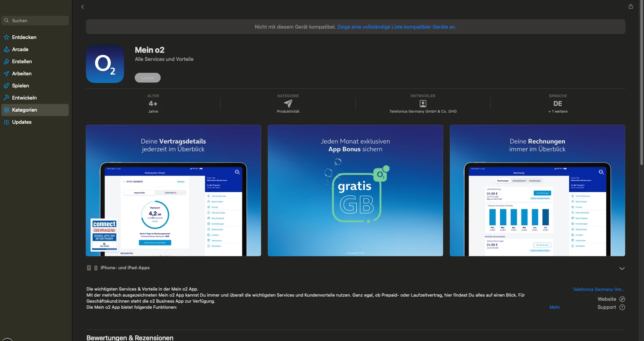Click the iPad device icon
Screen dimensions: 644x341
pos(89,268)
